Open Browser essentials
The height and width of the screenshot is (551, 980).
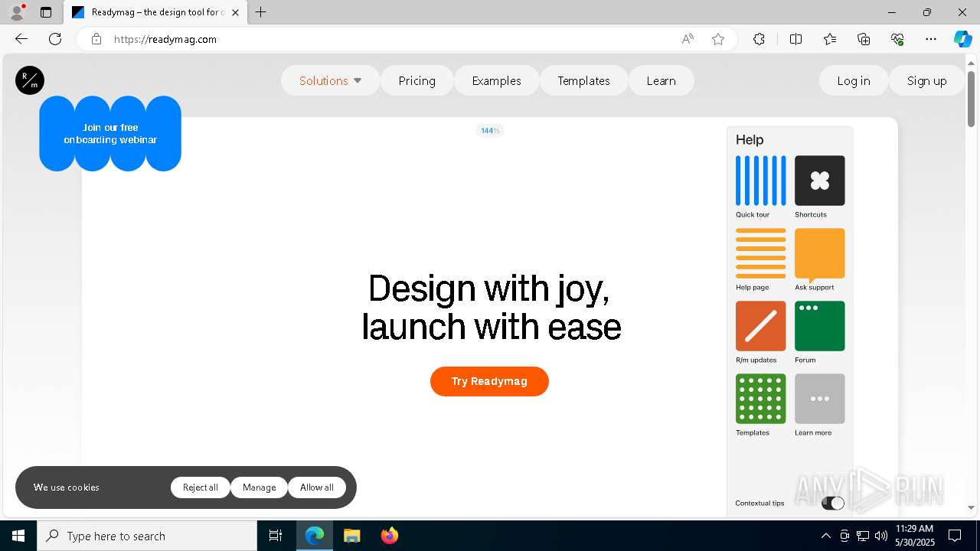897,39
